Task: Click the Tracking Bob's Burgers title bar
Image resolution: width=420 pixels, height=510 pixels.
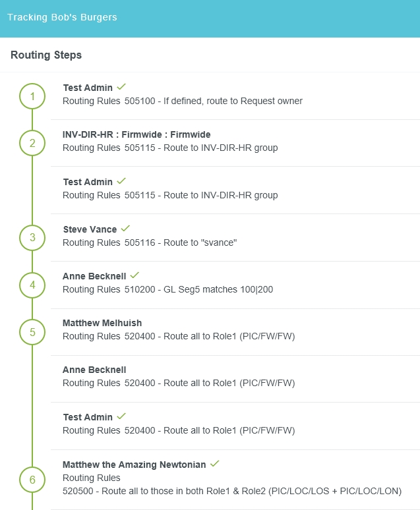Action: pyautogui.click(x=62, y=18)
